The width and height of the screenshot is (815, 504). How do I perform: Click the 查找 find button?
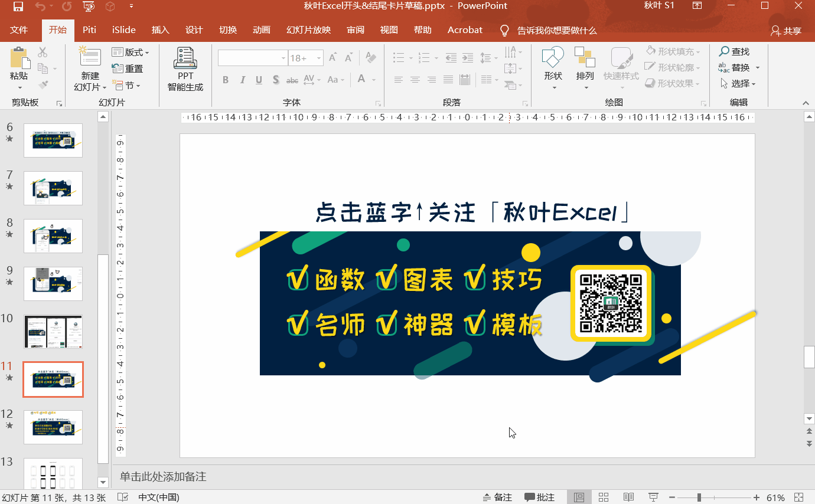pos(734,52)
